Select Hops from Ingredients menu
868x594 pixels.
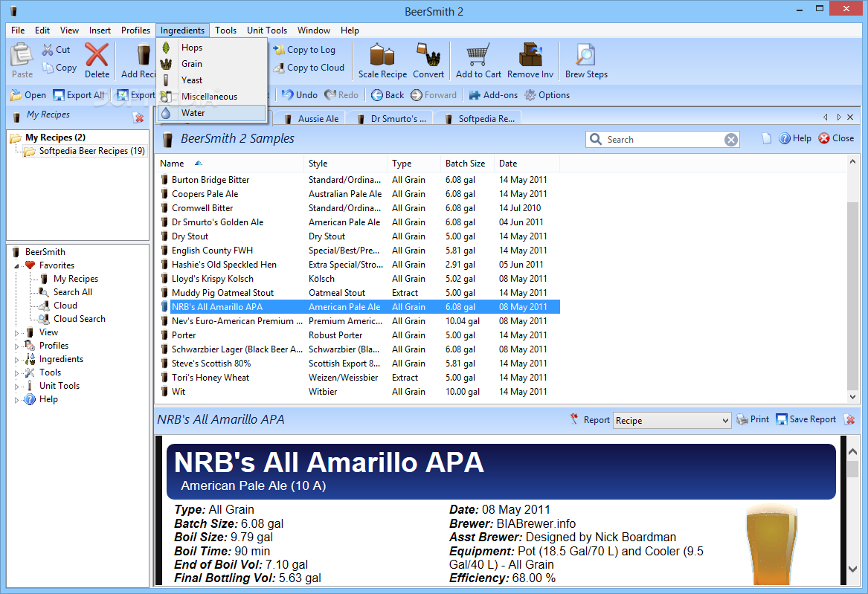click(x=211, y=48)
